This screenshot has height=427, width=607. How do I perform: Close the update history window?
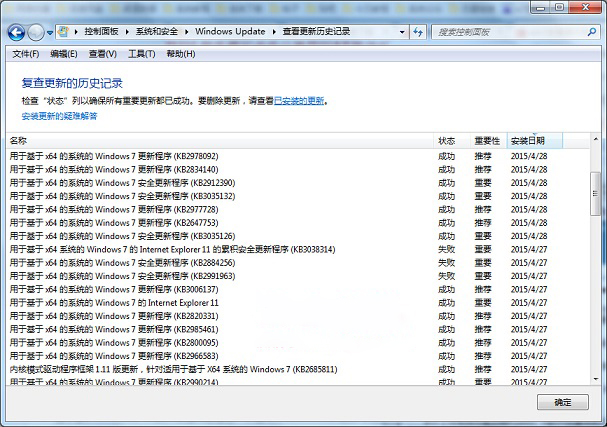(x=586, y=7)
